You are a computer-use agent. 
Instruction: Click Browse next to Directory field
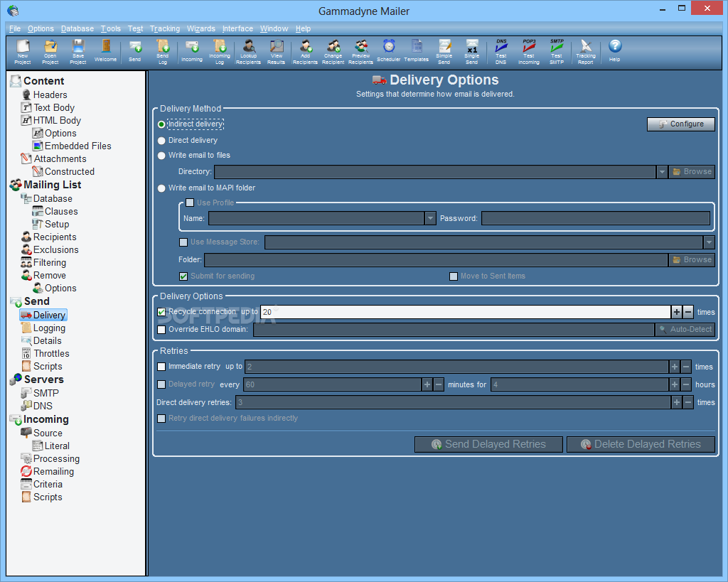[692, 172]
